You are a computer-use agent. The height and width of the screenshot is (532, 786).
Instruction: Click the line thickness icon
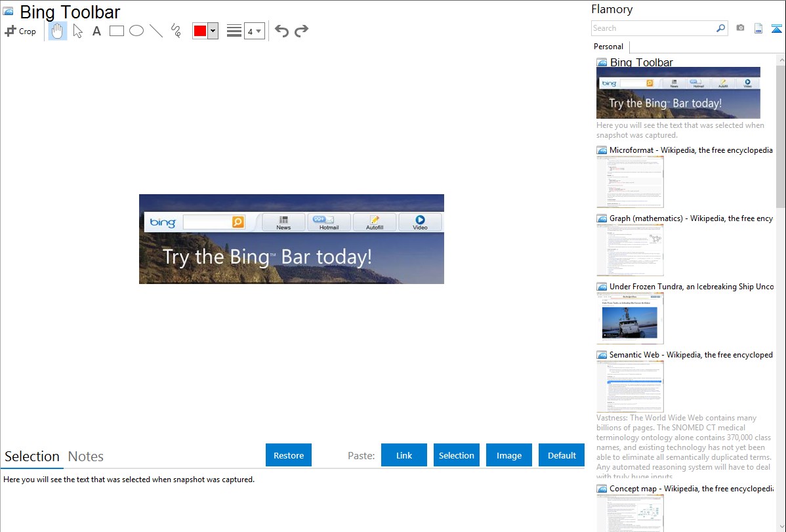tap(234, 31)
